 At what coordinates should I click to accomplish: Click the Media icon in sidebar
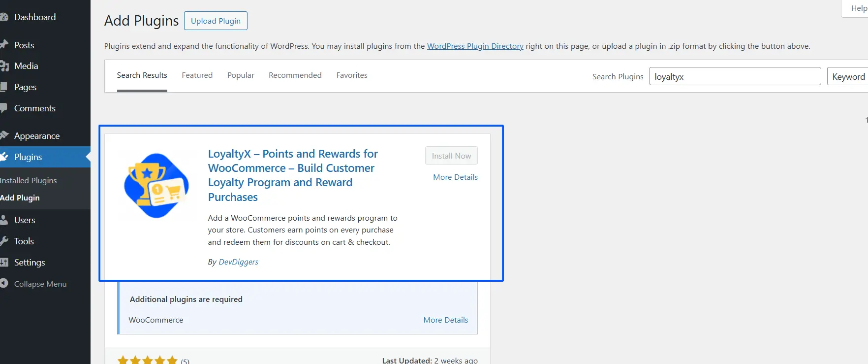coord(4,66)
